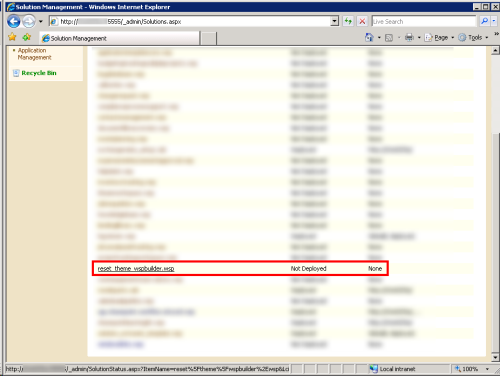Click the Home icon in toolbar
Viewport: 500px width, 376px height.
pyautogui.click(x=369, y=37)
